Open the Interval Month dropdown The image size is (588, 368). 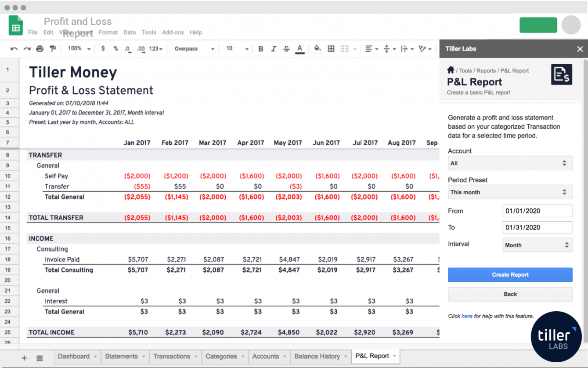pyautogui.click(x=537, y=245)
